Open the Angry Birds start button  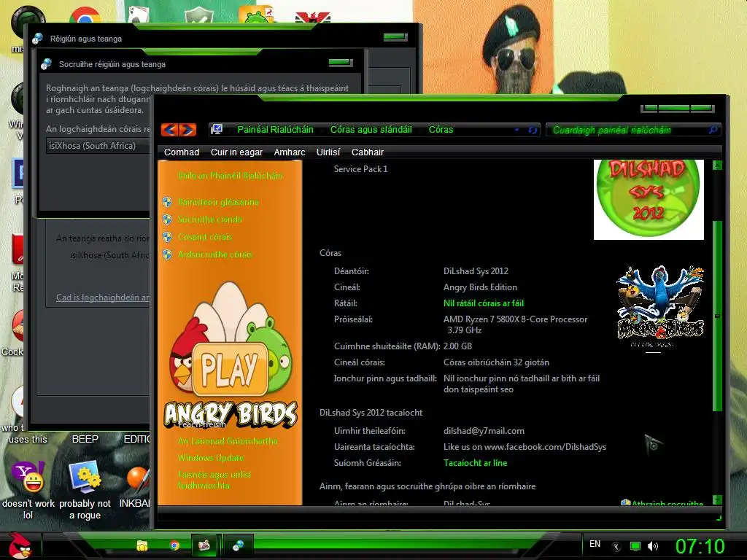click(19, 545)
